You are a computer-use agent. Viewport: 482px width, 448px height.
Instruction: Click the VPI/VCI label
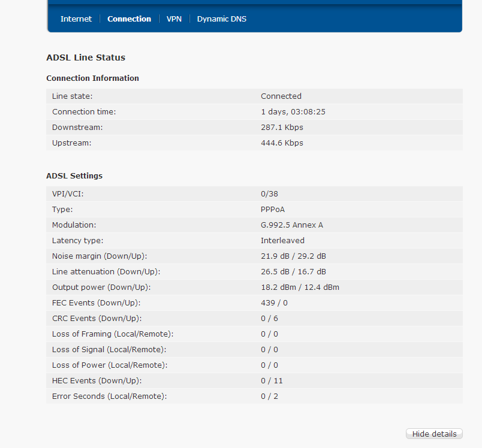pyautogui.click(x=68, y=194)
